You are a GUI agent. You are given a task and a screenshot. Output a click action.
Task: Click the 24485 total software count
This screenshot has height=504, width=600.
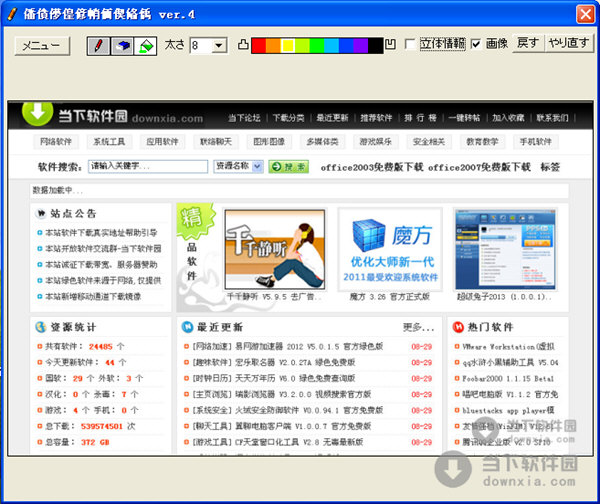tap(101, 347)
